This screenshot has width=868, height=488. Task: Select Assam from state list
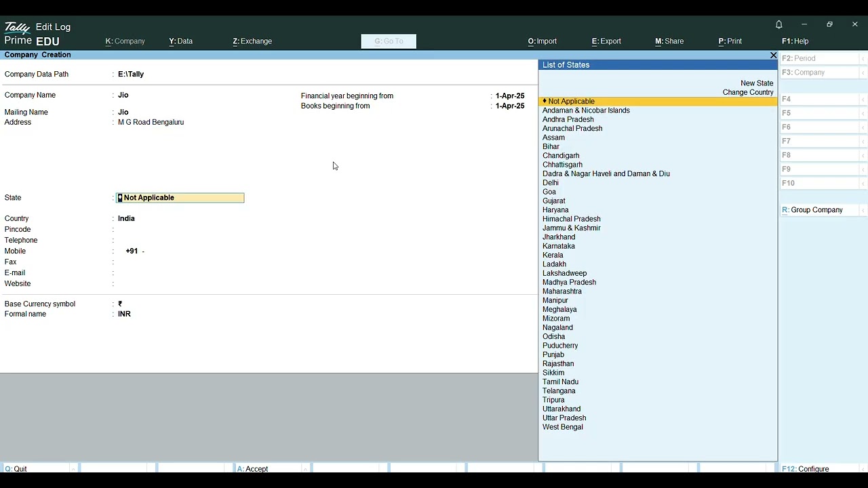(x=553, y=138)
